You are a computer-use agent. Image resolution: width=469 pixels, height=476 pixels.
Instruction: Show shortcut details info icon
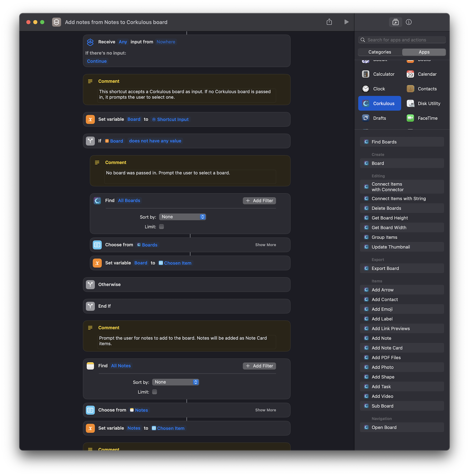point(409,22)
